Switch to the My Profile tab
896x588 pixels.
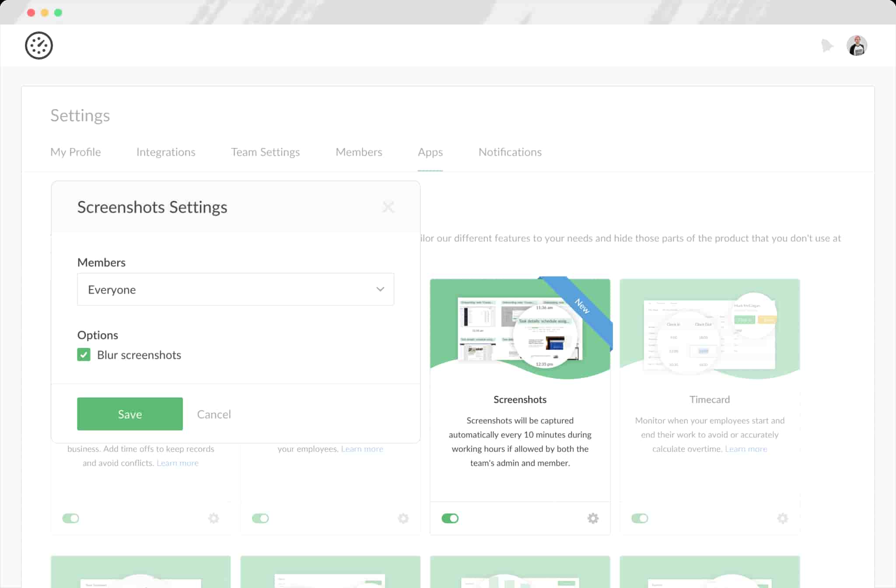point(75,152)
